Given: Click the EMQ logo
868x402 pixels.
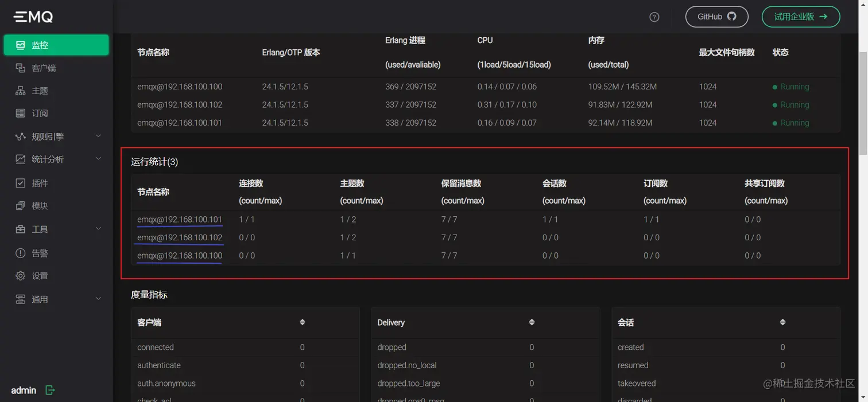Looking at the screenshot, I should (x=33, y=17).
